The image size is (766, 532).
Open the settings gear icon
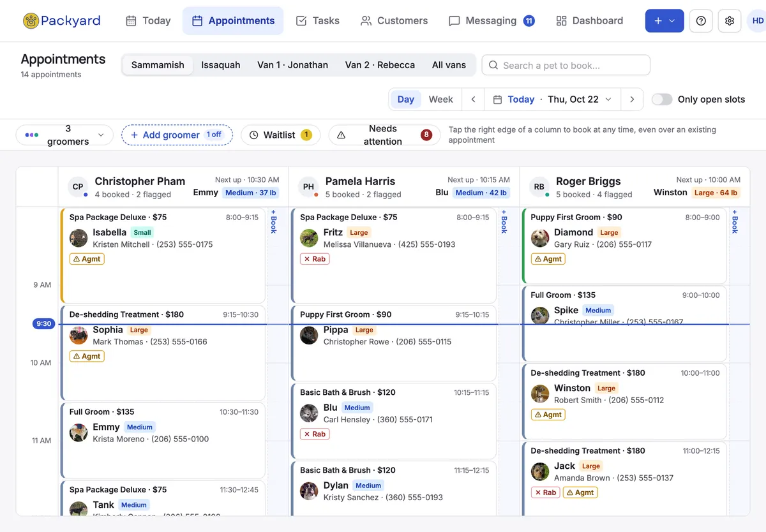click(730, 21)
